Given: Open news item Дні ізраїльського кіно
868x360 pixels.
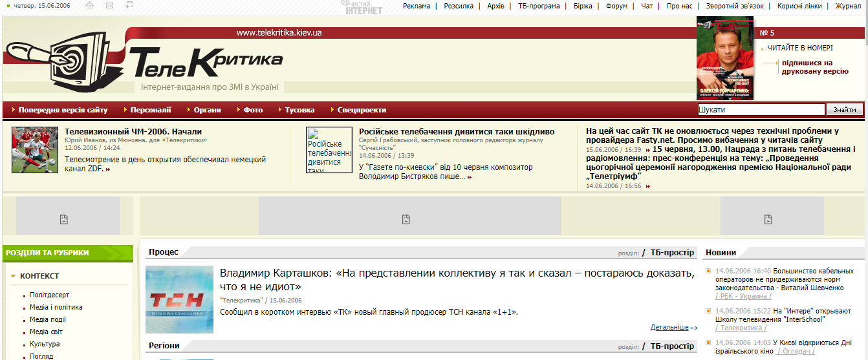Looking at the screenshot, I should (783, 346).
